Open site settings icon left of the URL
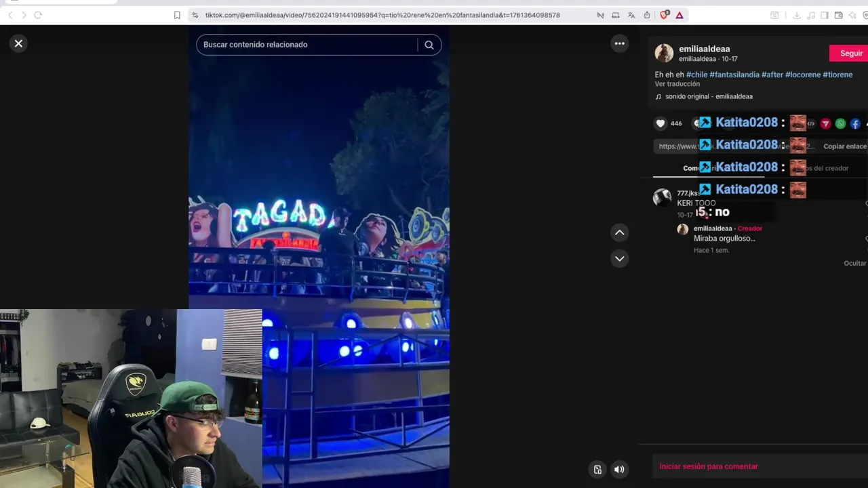The image size is (868, 488). (x=195, y=15)
